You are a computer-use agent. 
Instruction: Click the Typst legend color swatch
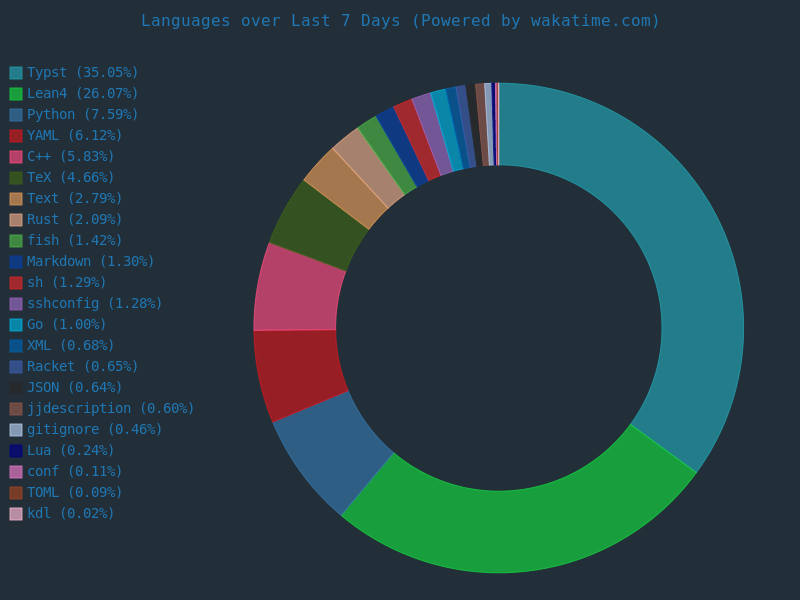click(16, 73)
